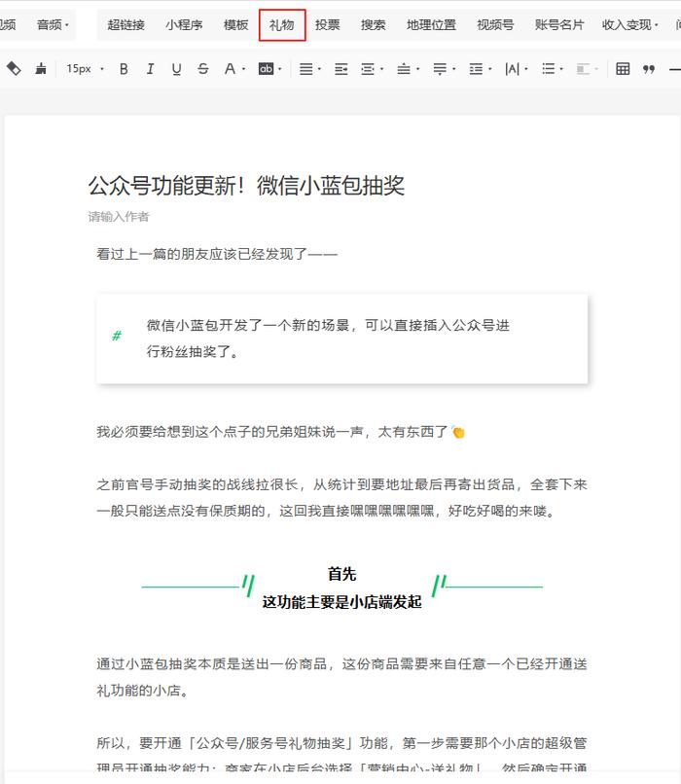Open the 收入变现 dropdown menu
The width and height of the screenshot is (681, 784).
pos(630,24)
